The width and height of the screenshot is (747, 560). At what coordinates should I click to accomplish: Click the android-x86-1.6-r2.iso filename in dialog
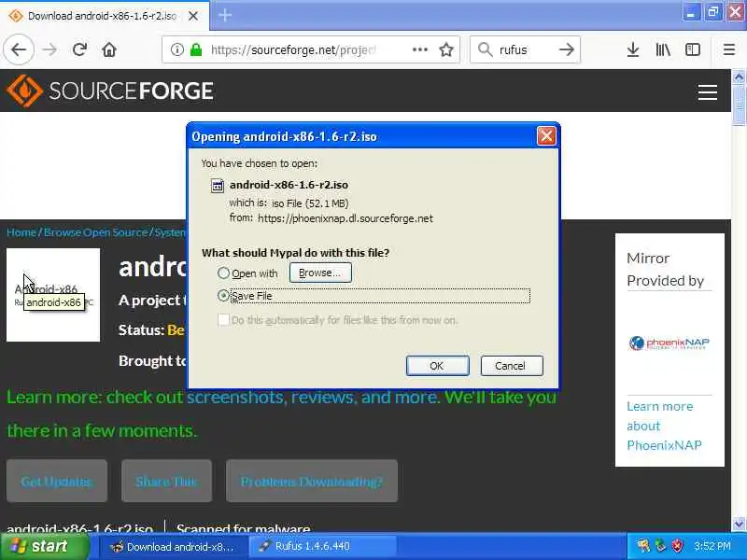pyautogui.click(x=289, y=185)
